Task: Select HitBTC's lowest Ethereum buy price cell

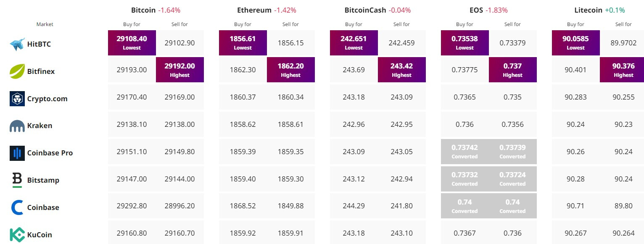Action: [243, 42]
